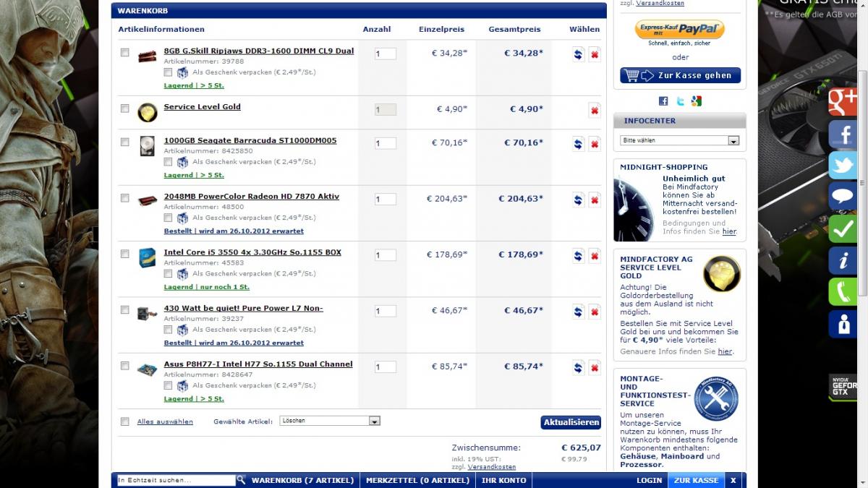Click refresh icon for Asus P8H77-I

click(x=578, y=367)
